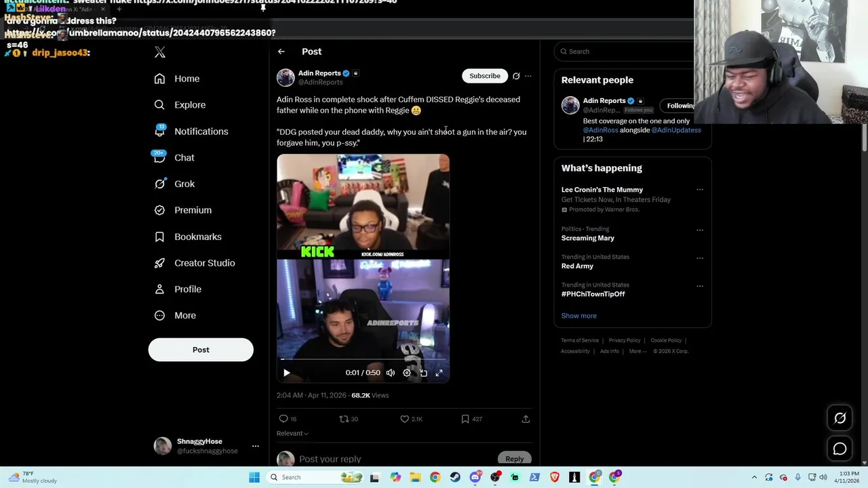Screen dimensions: 868x488
Task: Open options for The Mummy trend
Action: (x=700, y=190)
